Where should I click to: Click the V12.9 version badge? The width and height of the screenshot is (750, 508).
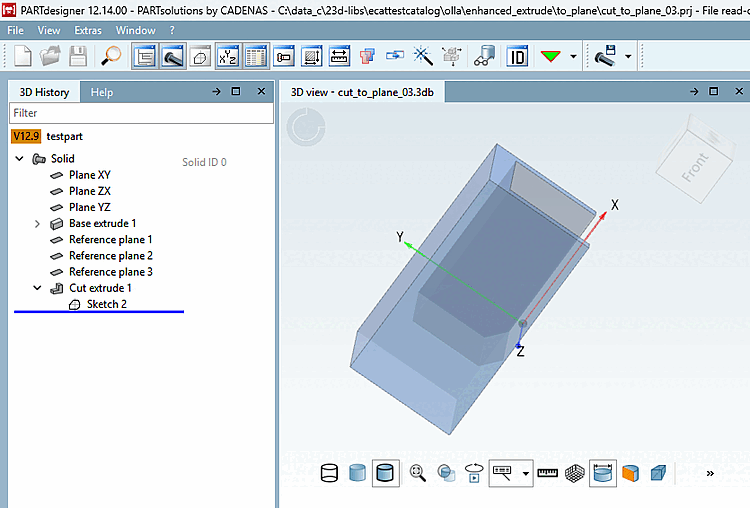(26, 136)
